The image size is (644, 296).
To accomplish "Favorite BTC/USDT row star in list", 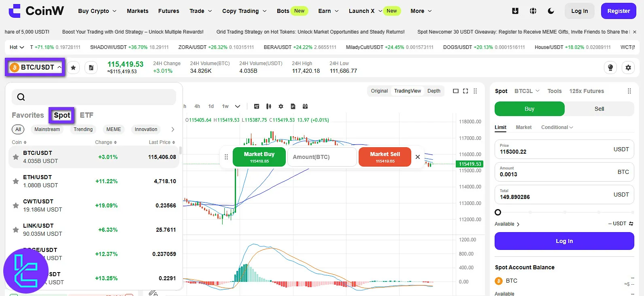I will coord(16,157).
